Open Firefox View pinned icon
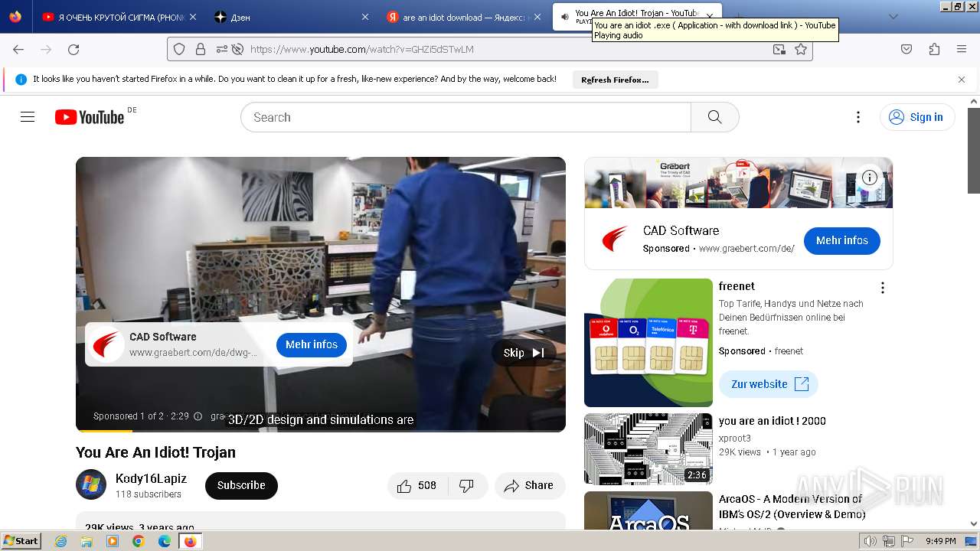 pyautogui.click(x=15, y=16)
